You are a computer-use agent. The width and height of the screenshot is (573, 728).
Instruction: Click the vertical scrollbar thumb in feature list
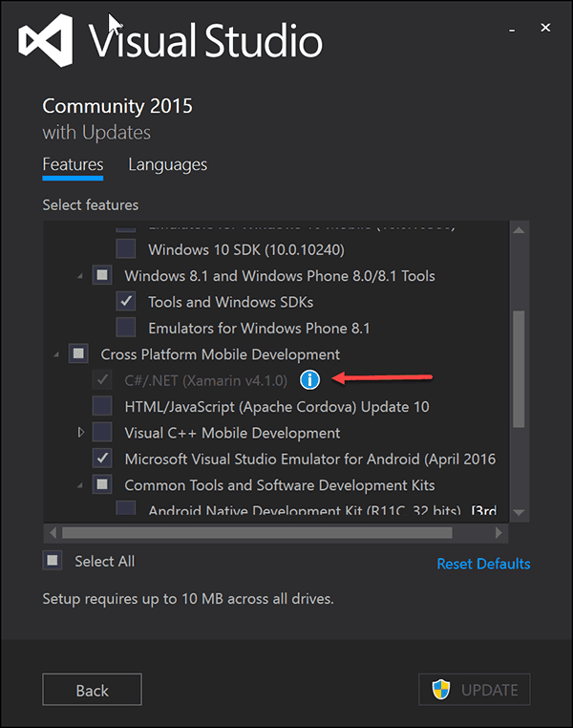coord(519,368)
